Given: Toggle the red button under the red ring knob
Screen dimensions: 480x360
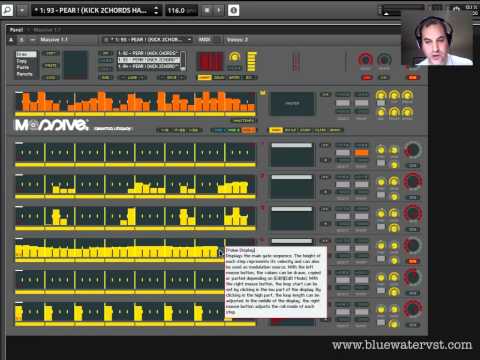Looking at the screenshot, I should coord(366,77).
